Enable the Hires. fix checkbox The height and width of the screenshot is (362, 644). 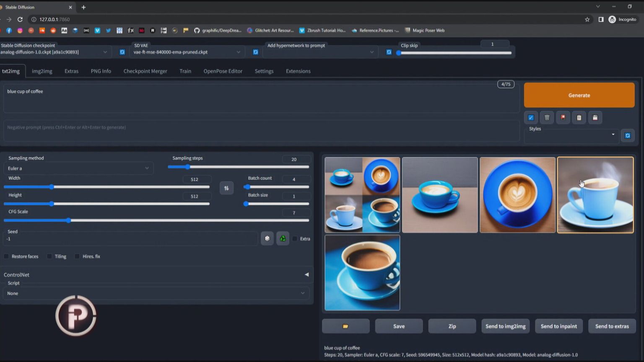(77, 256)
